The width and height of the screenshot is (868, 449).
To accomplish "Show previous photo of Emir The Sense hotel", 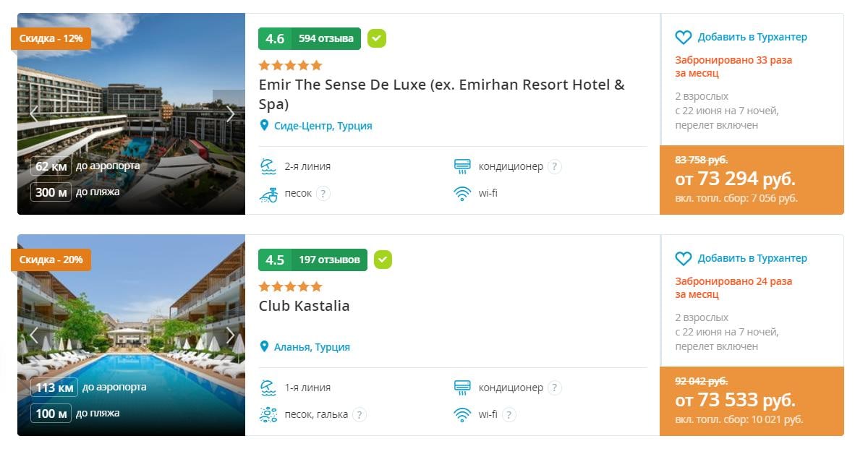I will 33,114.
